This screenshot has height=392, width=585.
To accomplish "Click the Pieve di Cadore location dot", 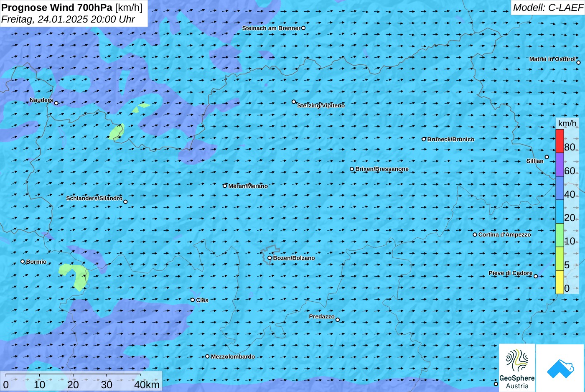I will point(536,276).
